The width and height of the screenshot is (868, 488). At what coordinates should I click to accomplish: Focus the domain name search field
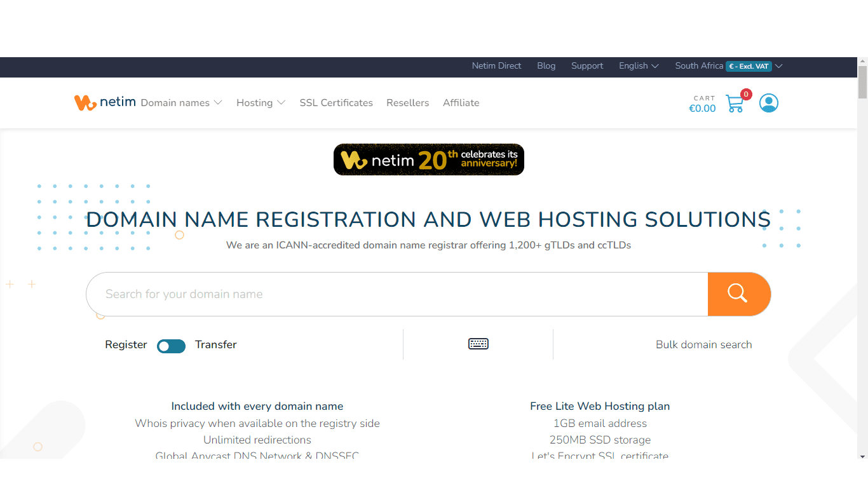pos(397,294)
